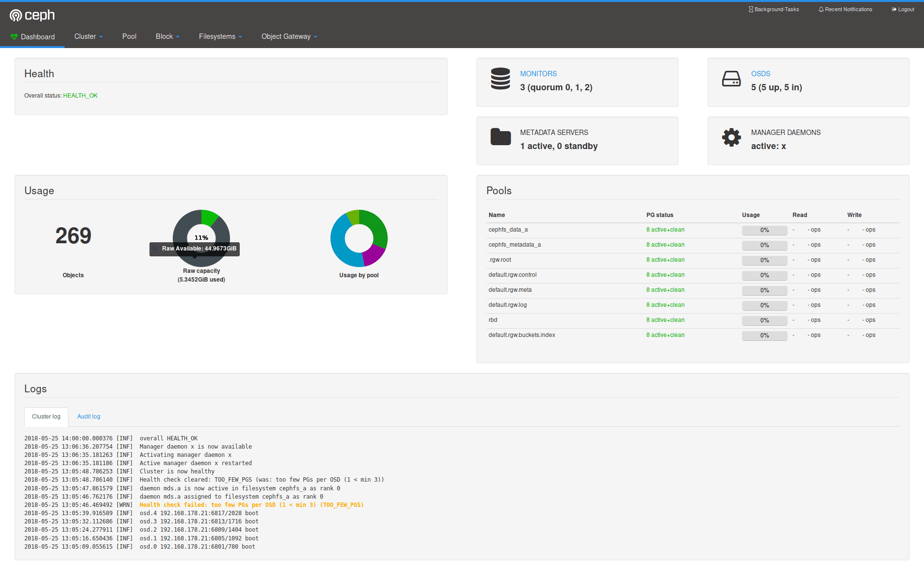Expand the Cluster dropdown menu
This screenshot has height=570, width=924.
tap(88, 36)
